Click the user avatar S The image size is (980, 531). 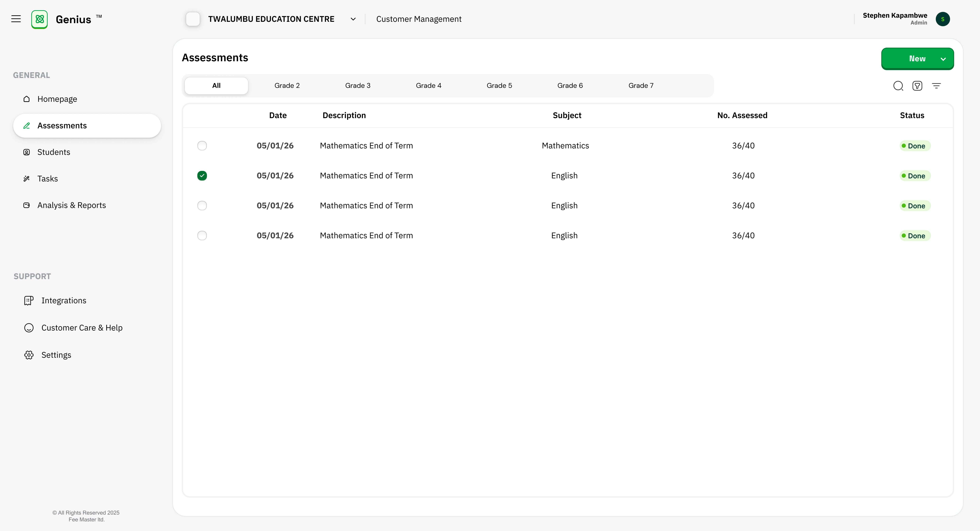point(943,19)
